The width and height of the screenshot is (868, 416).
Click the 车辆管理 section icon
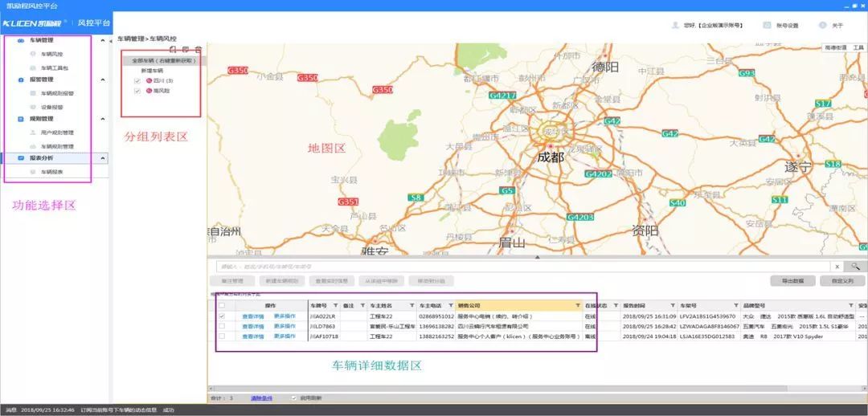pyautogui.click(x=21, y=40)
